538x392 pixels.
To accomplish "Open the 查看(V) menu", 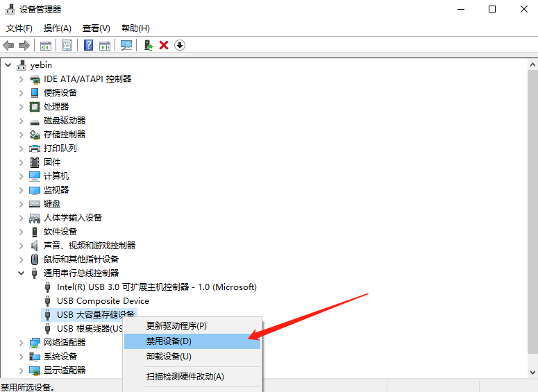I will tap(96, 28).
